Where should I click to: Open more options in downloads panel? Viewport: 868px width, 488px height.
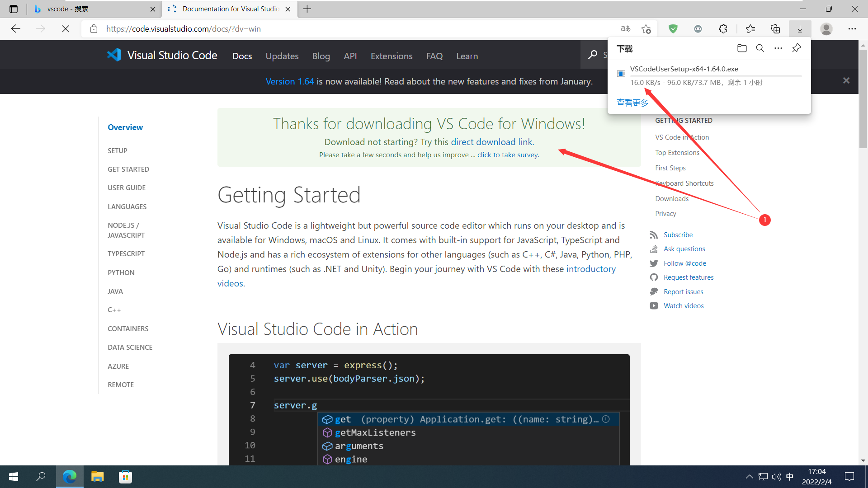click(778, 48)
